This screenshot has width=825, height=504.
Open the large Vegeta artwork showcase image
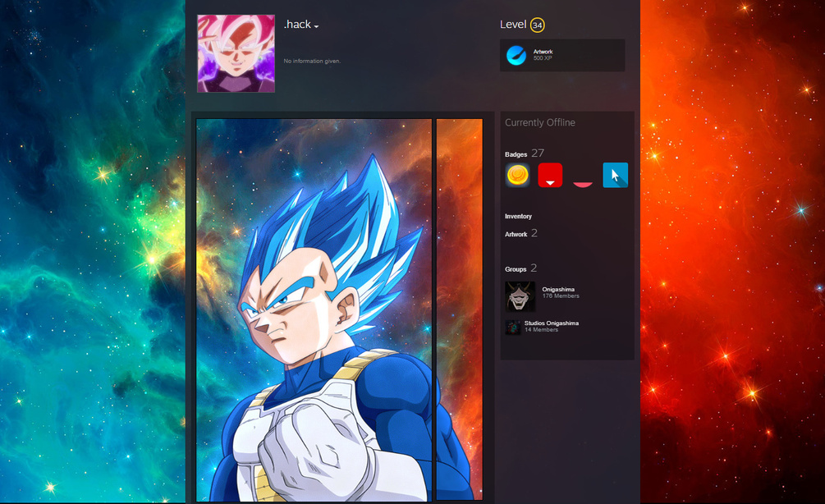click(x=314, y=310)
